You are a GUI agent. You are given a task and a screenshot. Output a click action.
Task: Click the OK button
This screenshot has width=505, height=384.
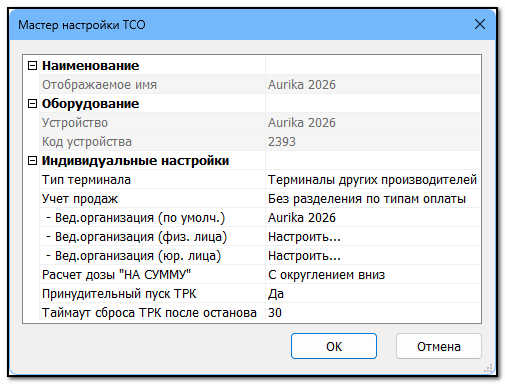[334, 346]
